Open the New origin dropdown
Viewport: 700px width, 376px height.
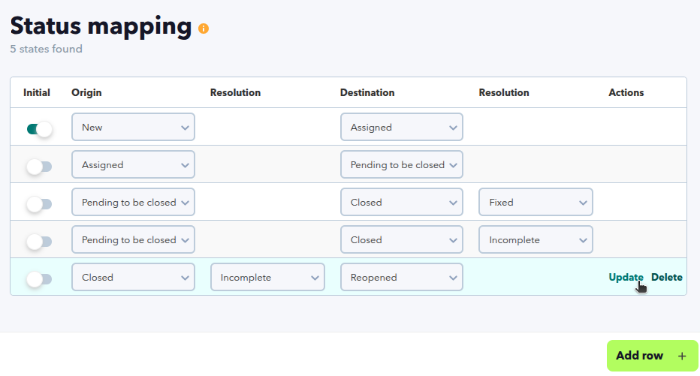[x=133, y=127]
